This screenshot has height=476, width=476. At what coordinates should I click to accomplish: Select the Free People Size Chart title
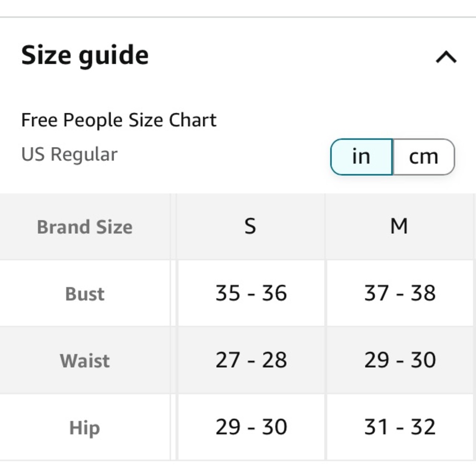(x=119, y=120)
